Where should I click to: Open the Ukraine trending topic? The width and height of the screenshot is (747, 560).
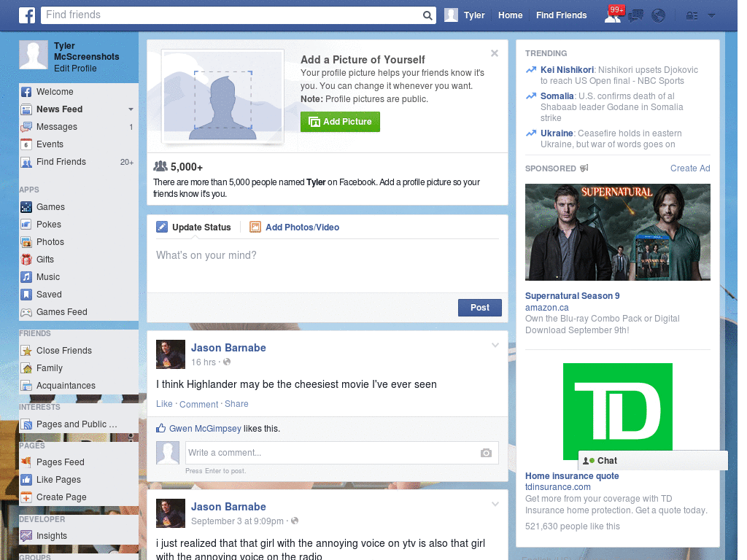tap(557, 133)
